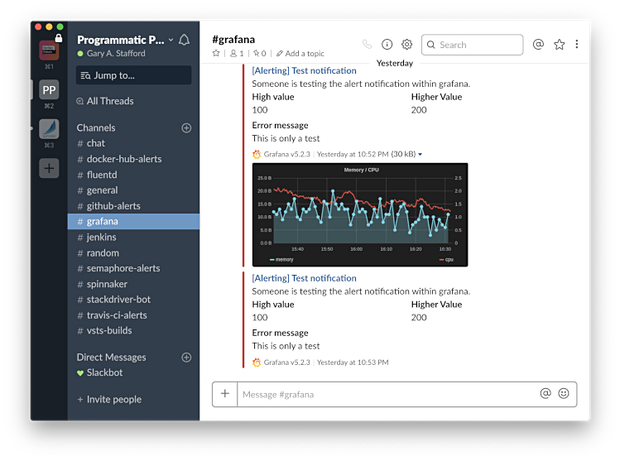Open second [Alerting] Test notification link
This screenshot has height=461, width=620.
click(304, 278)
